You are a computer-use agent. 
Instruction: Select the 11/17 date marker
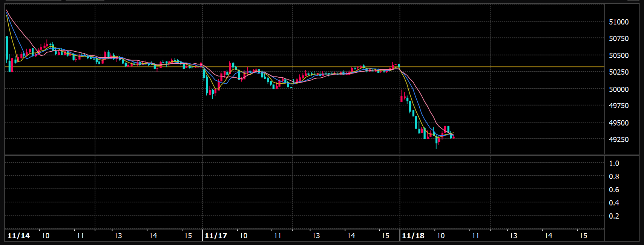[x=216, y=236]
